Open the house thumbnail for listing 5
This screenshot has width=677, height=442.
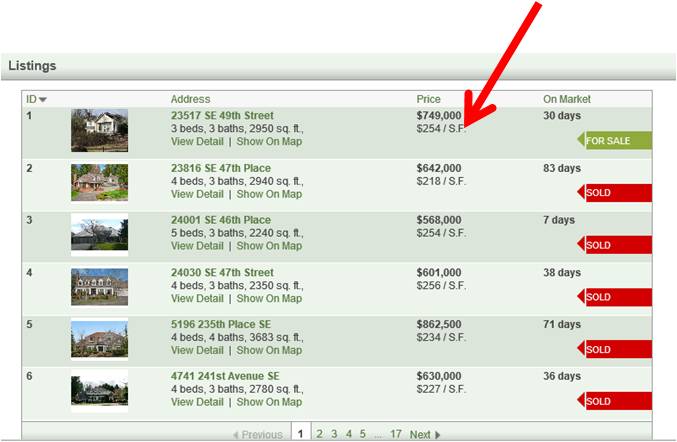pos(99,339)
